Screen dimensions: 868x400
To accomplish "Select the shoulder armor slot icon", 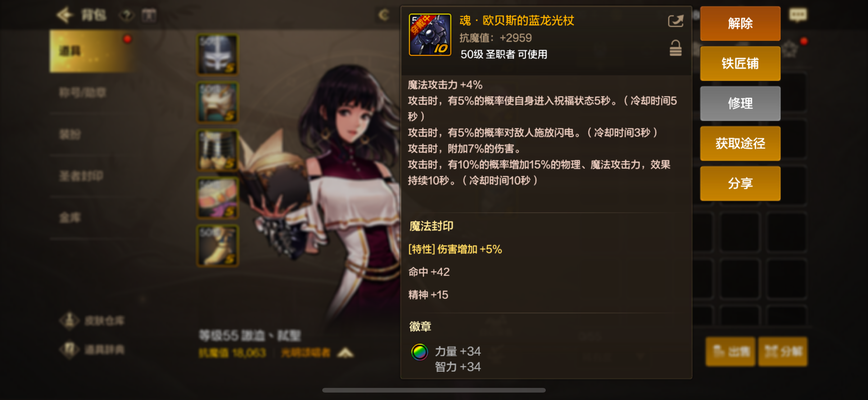I will [x=217, y=102].
